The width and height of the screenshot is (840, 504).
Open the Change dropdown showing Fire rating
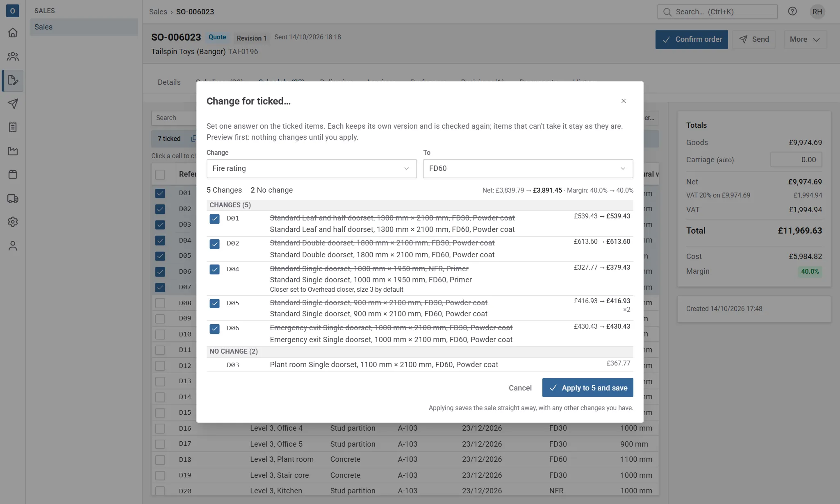click(x=311, y=168)
